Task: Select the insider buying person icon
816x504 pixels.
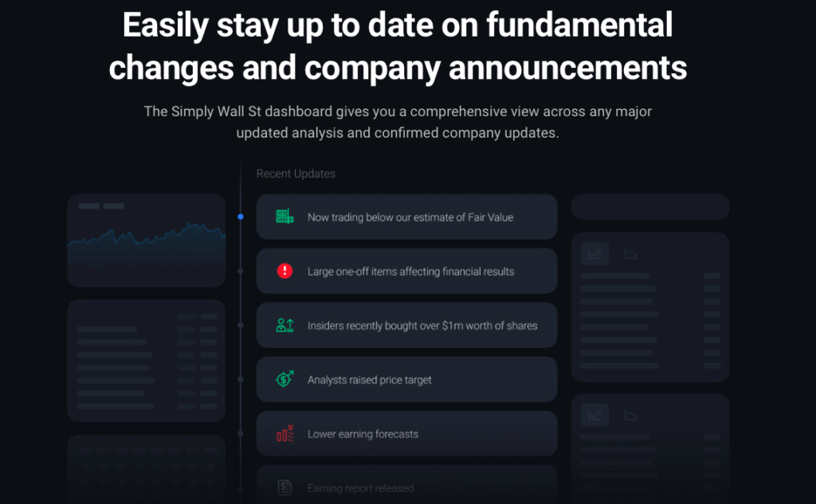Action: click(284, 324)
